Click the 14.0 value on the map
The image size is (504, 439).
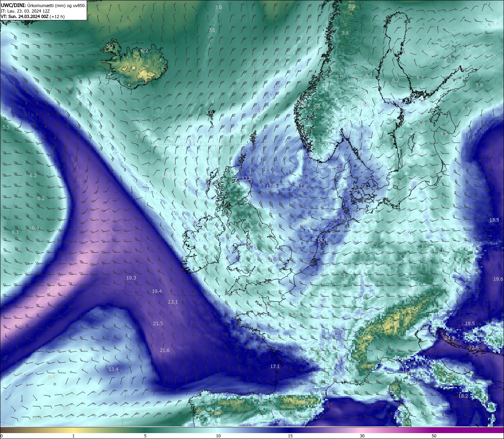[339, 217]
